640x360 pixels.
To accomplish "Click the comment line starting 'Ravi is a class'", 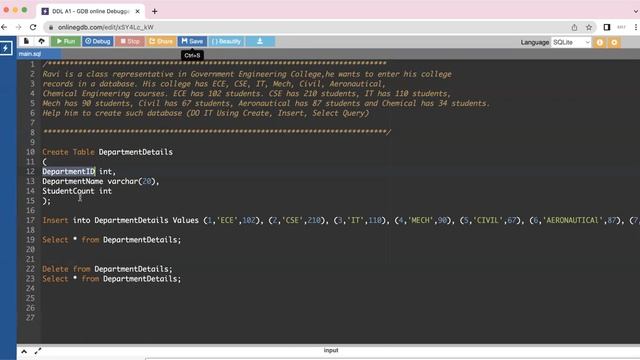I will [x=247, y=74].
